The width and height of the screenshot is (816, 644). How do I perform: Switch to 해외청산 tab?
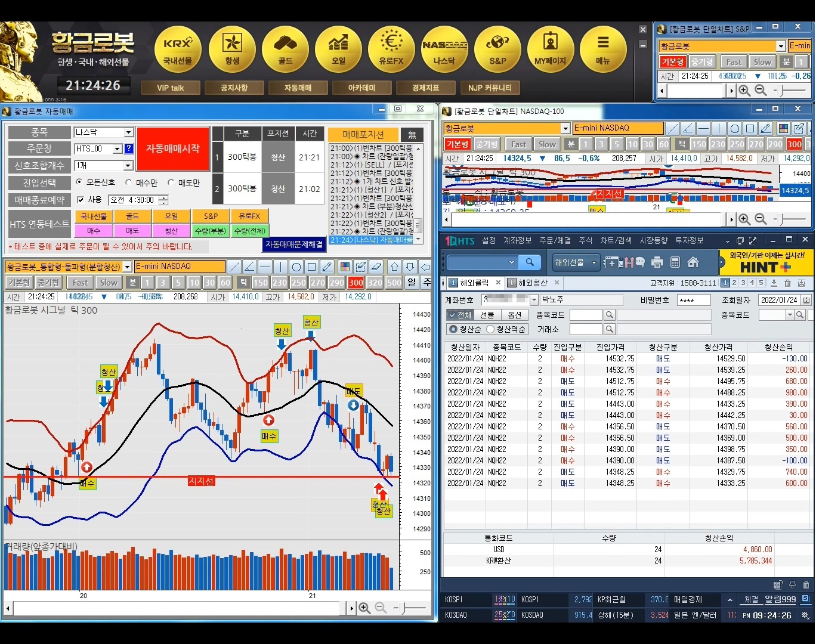(x=533, y=283)
